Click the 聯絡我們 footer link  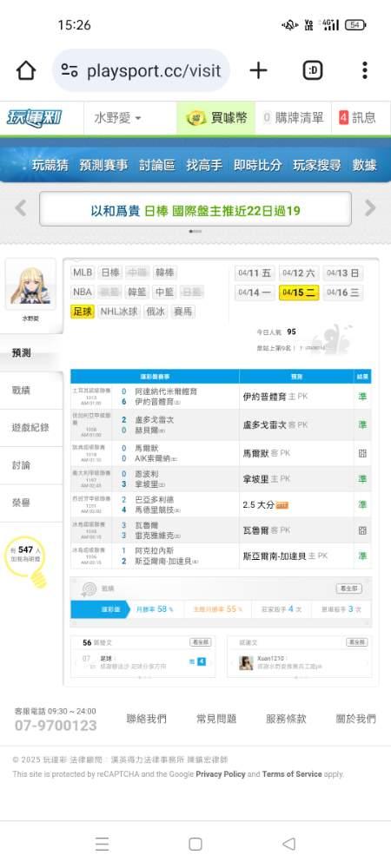(x=146, y=719)
